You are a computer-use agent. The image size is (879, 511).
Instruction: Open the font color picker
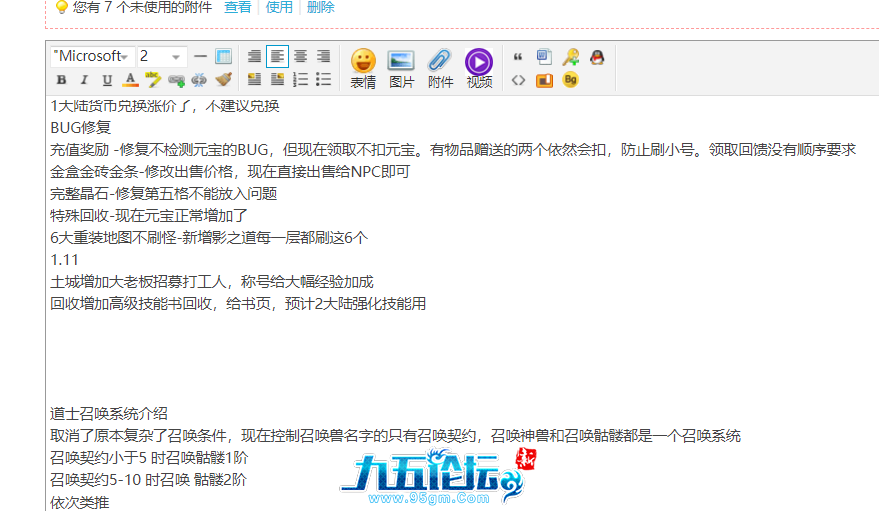tap(130, 80)
